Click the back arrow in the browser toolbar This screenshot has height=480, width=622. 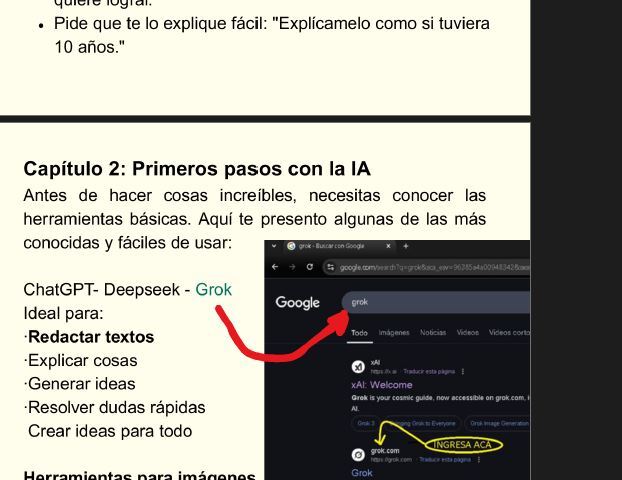tap(275, 267)
